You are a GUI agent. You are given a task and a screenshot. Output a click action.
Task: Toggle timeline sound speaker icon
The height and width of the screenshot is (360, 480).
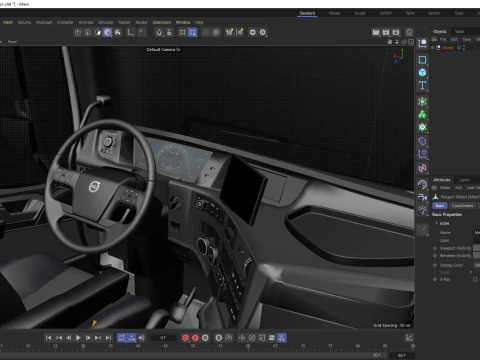142,338
